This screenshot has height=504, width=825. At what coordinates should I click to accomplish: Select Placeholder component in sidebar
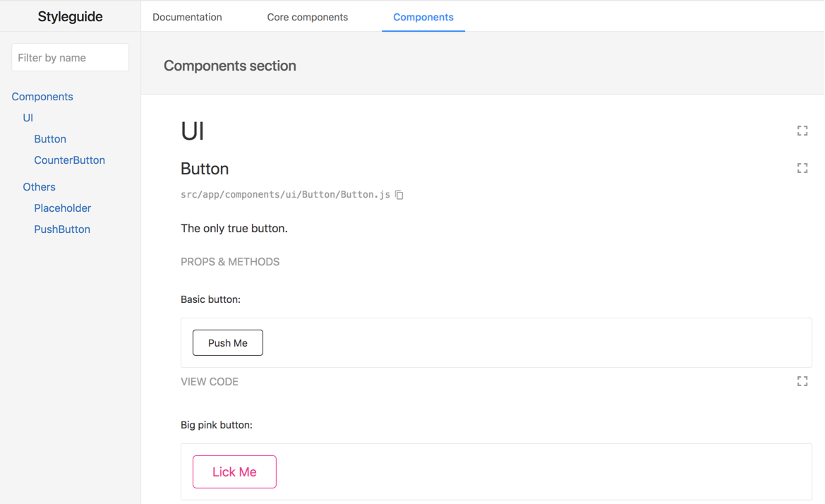[x=62, y=208]
